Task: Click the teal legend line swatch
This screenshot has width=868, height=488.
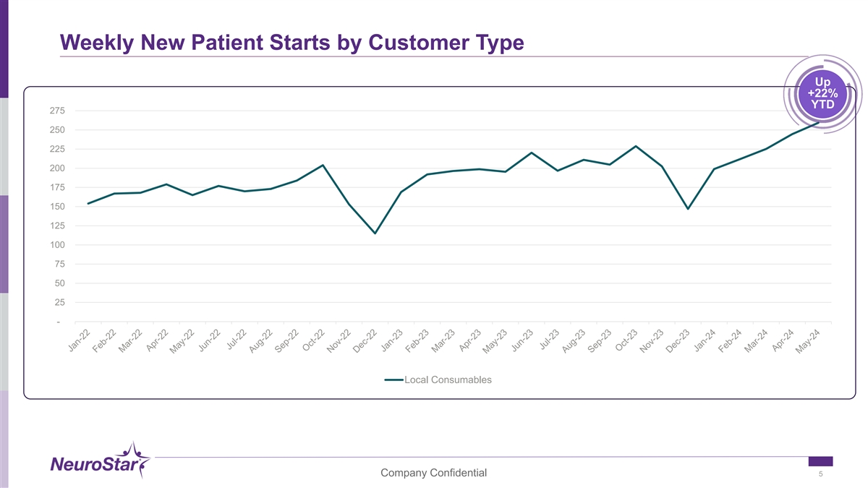Action: click(393, 380)
